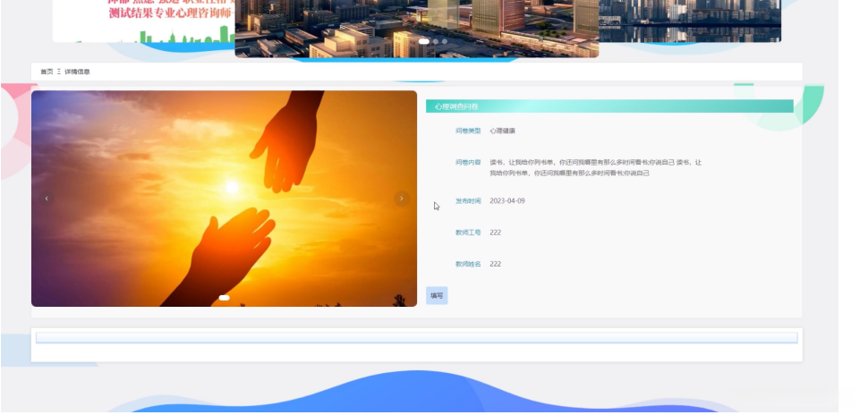Select the 问卷内容 label

468,163
